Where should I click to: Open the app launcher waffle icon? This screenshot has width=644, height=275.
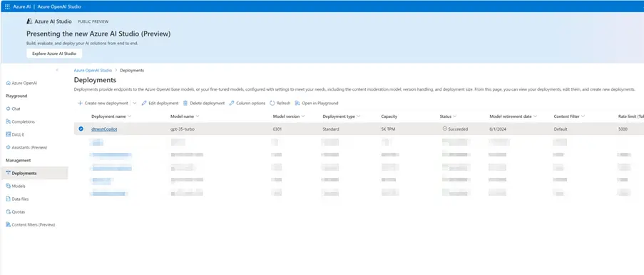coord(7,6)
